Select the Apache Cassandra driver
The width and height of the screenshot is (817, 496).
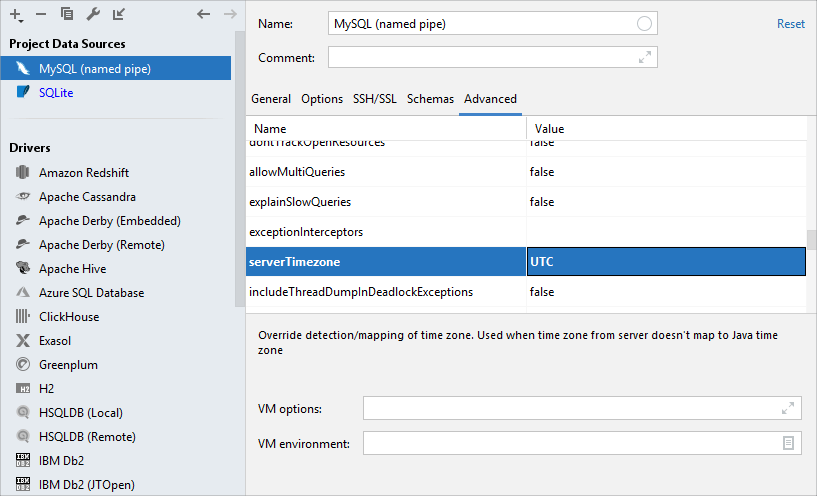[x=87, y=197]
